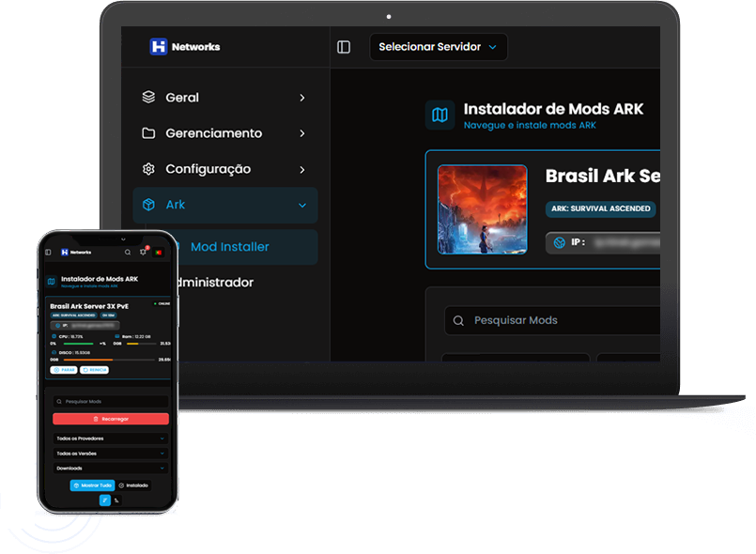Screen dimensions: 756x554
Task: Select the Mostrar Tudo filter on phone
Action: pyautogui.click(x=92, y=485)
